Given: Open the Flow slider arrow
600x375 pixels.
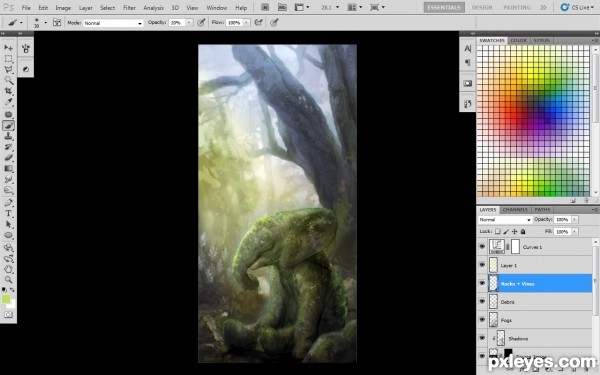Looking at the screenshot, I should [246, 23].
